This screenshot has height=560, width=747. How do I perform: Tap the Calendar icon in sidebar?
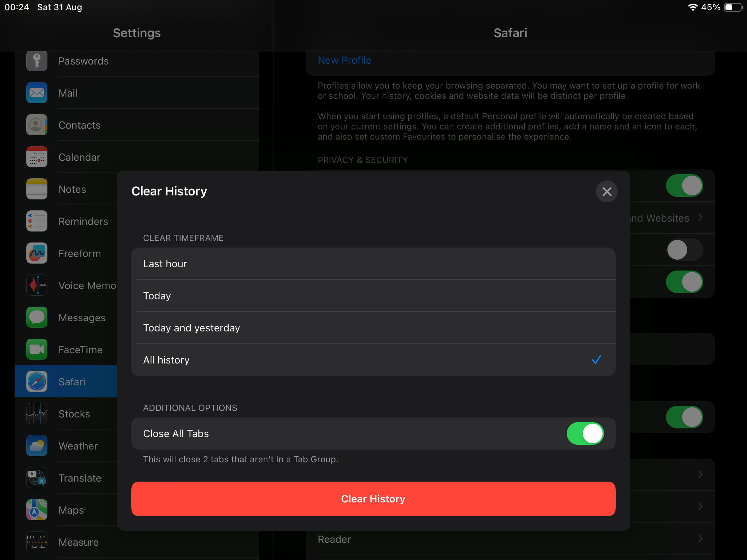(x=37, y=157)
